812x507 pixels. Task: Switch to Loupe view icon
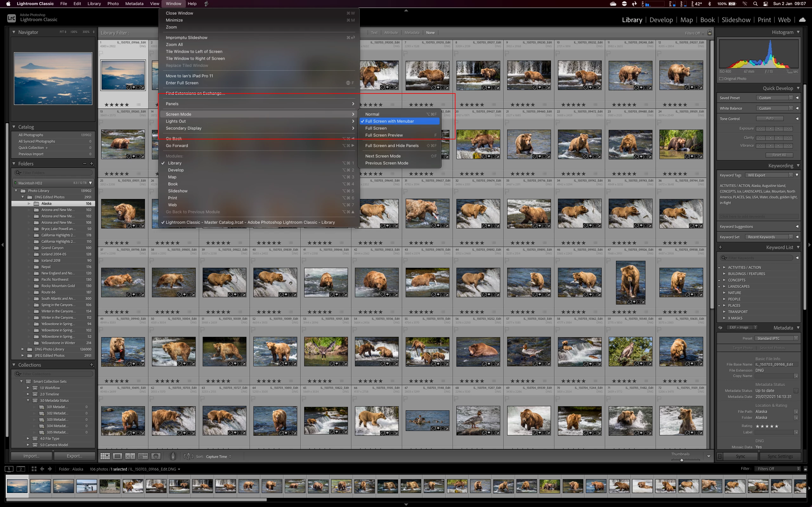coord(117,456)
